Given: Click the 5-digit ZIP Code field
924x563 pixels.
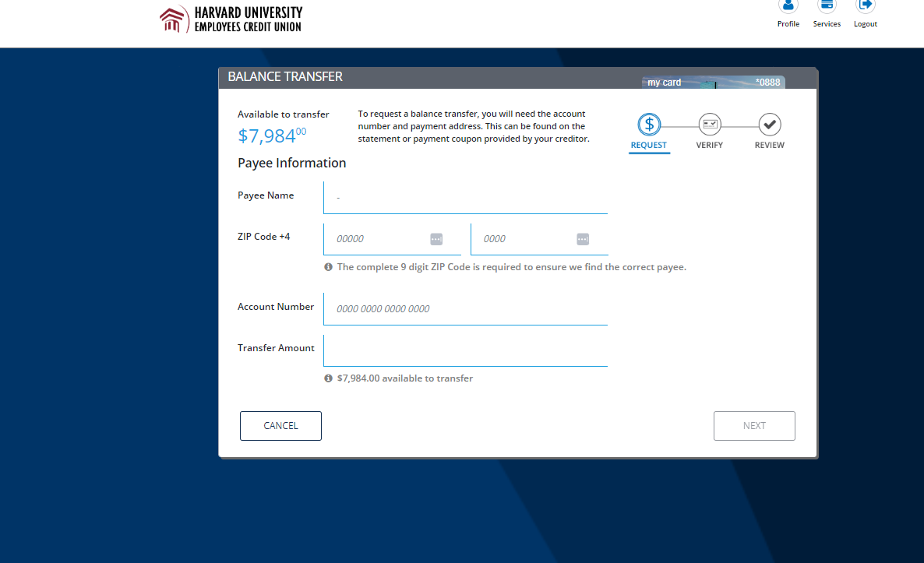Looking at the screenshot, I should 379,239.
